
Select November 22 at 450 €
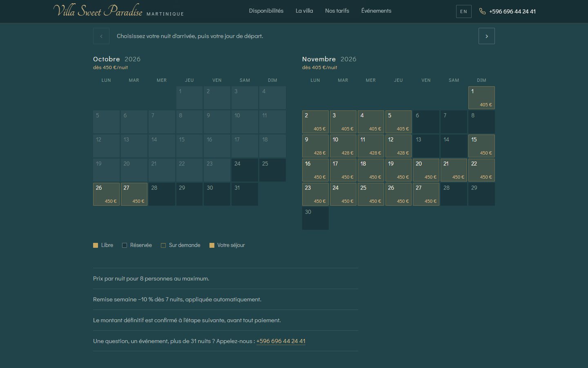point(481,170)
